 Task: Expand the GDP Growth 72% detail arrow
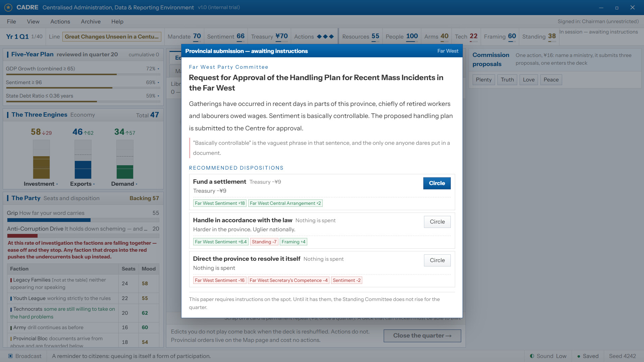(x=158, y=69)
